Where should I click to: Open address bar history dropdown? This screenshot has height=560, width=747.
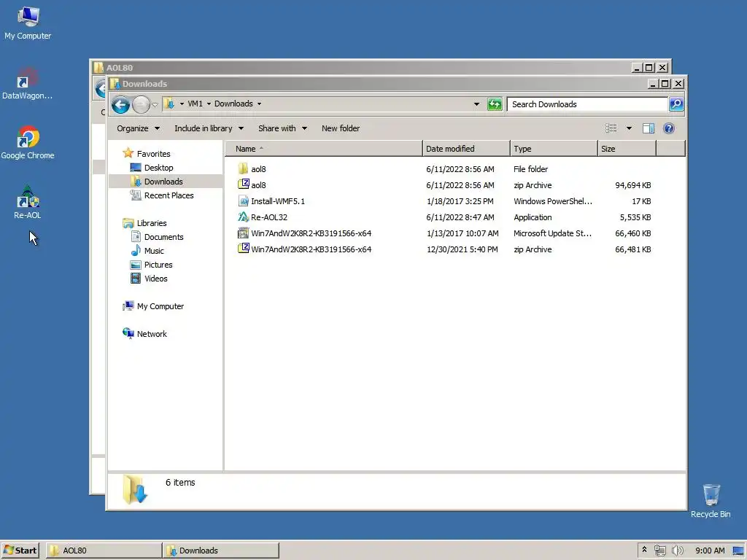tap(476, 104)
